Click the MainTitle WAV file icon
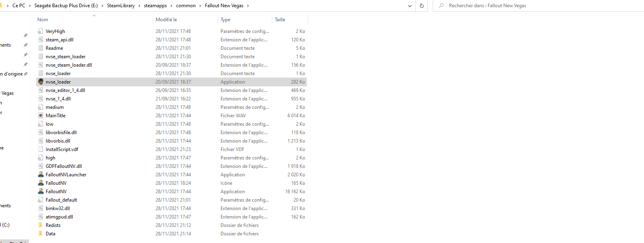Screen dimensions: 644x243 coord(41,115)
